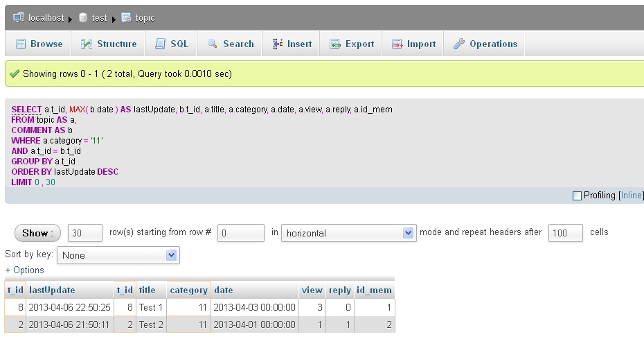This screenshot has height=346, width=644.
Task: Click 'GROUP BY a.t_id' query line
Action: [x=43, y=162]
